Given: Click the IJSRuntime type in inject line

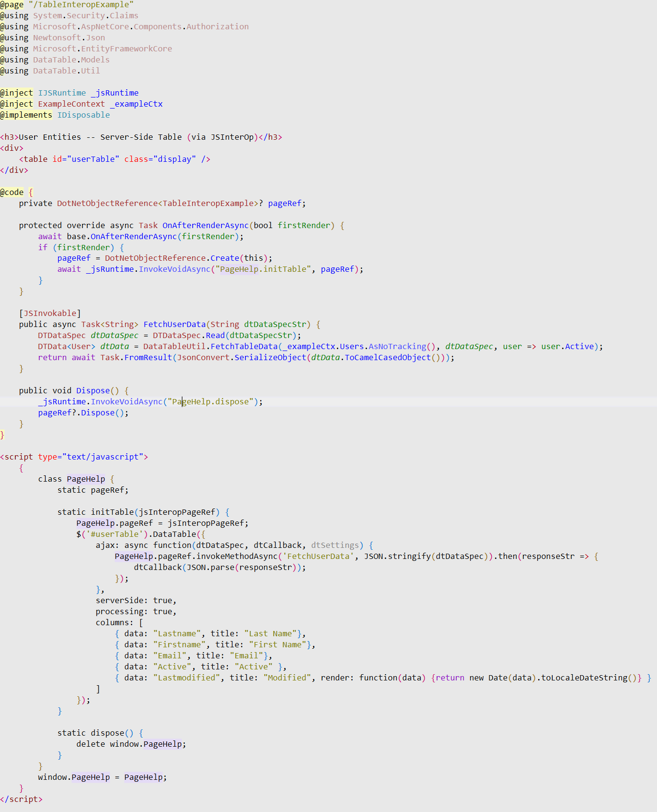Looking at the screenshot, I should [62, 93].
